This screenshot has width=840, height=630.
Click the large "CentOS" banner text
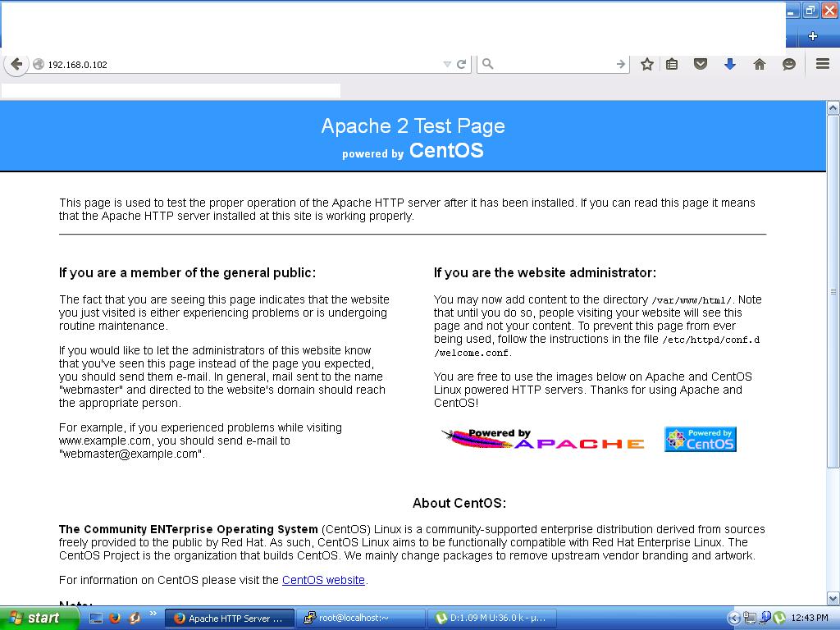tap(446, 151)
